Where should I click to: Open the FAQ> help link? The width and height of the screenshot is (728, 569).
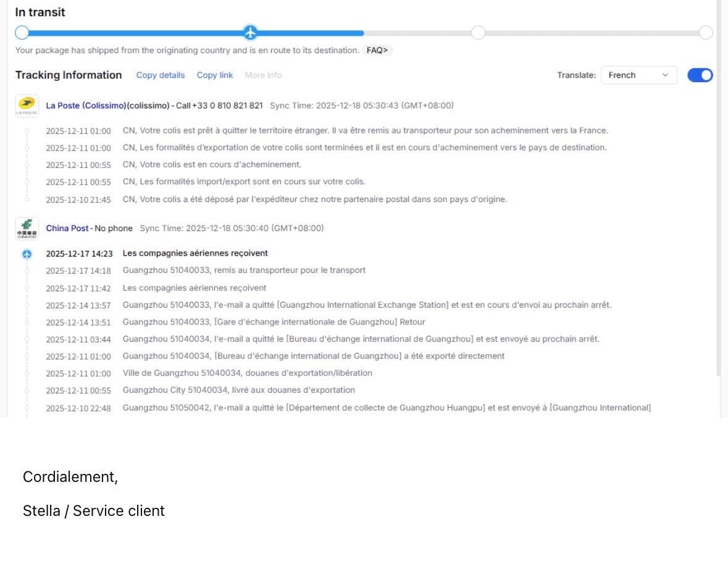coord(377,51)
